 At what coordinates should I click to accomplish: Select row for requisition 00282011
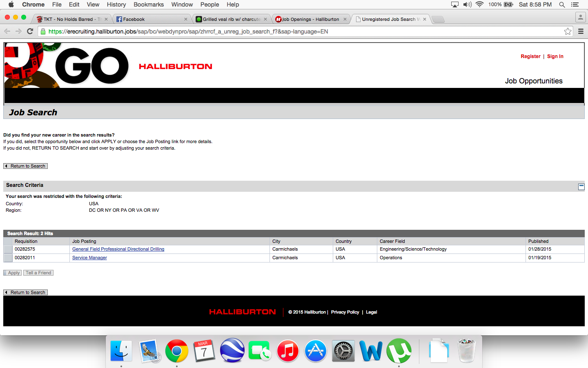8,258
